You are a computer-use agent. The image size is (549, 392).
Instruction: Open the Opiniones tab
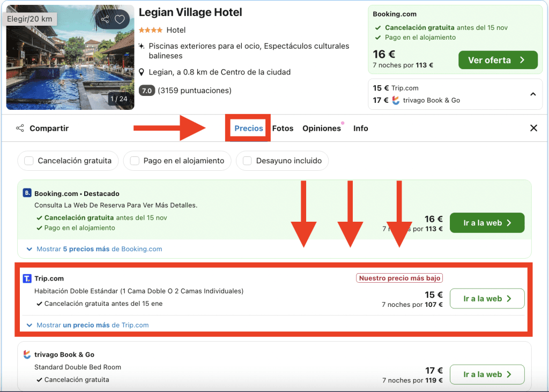pyautogui.click(x=321, y=129)
